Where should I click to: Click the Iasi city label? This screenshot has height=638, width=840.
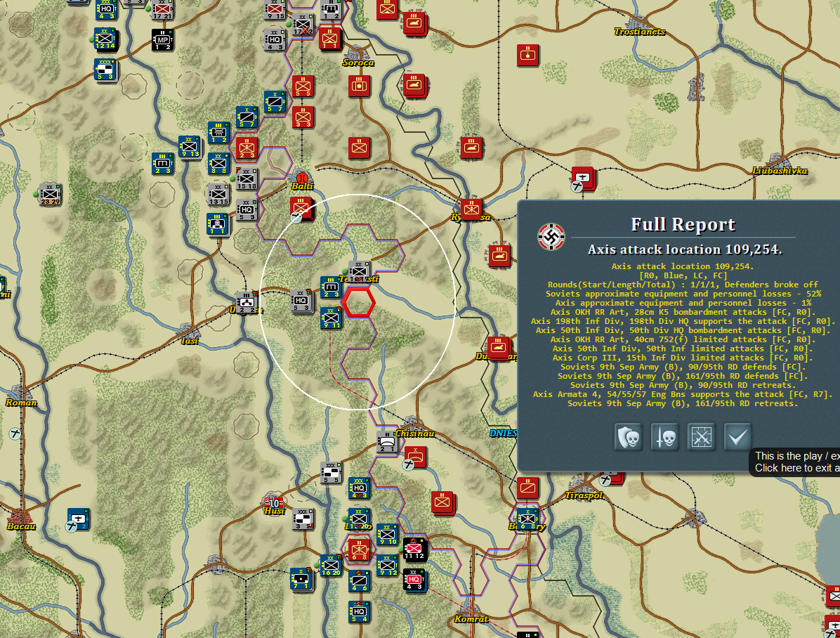click(x=189, y=341)
